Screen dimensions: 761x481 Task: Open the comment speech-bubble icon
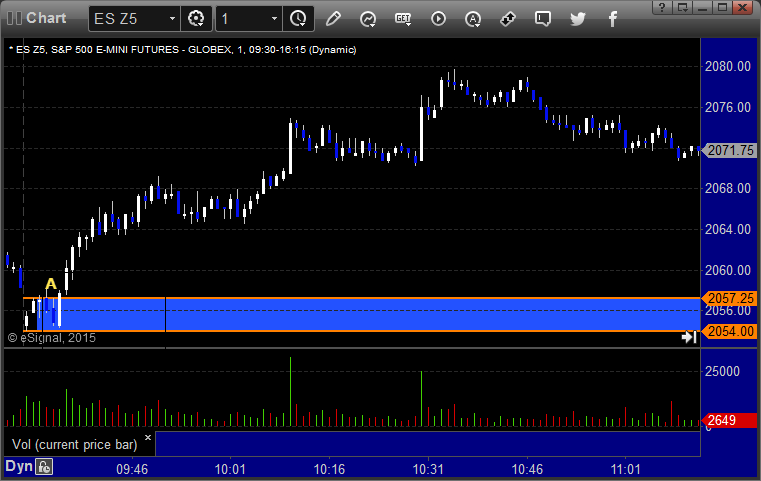click(543, 19)
